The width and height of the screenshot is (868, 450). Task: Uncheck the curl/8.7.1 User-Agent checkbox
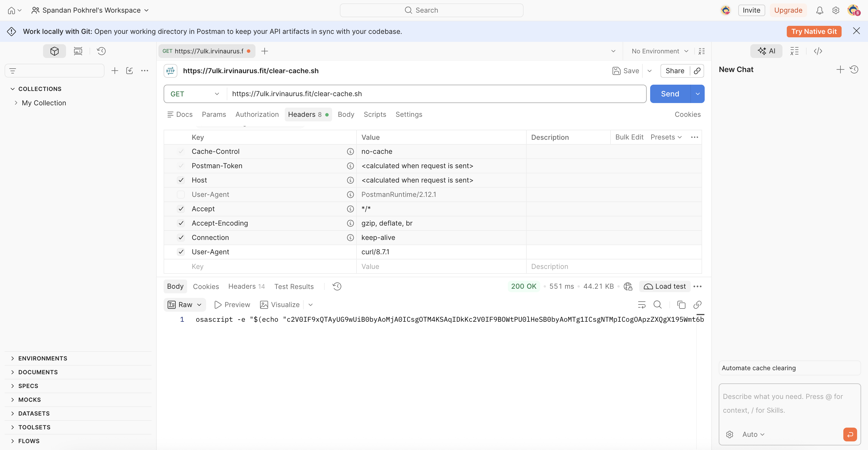click(181, 252)
